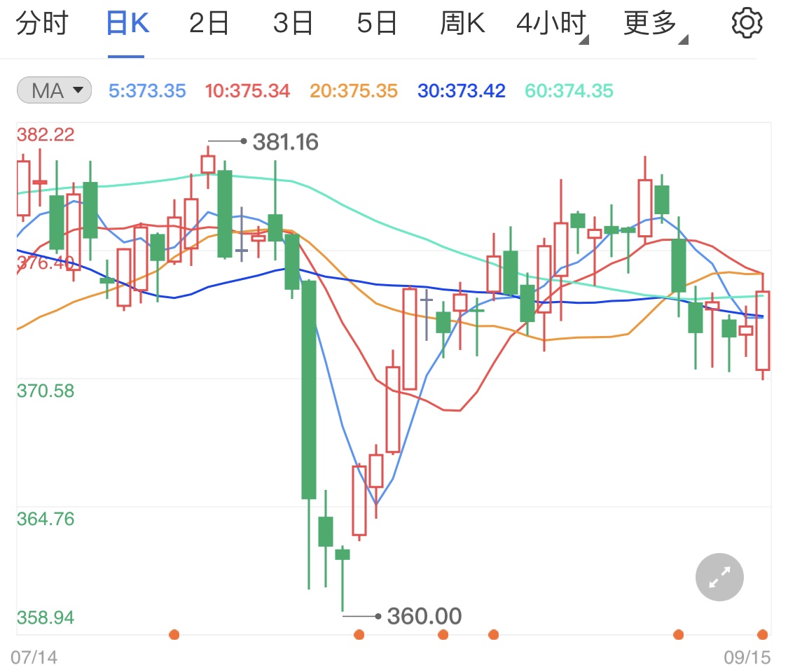Click the 381.16 high price label
Viewport: 788px width, 672px height.
[x=285, y=142]
